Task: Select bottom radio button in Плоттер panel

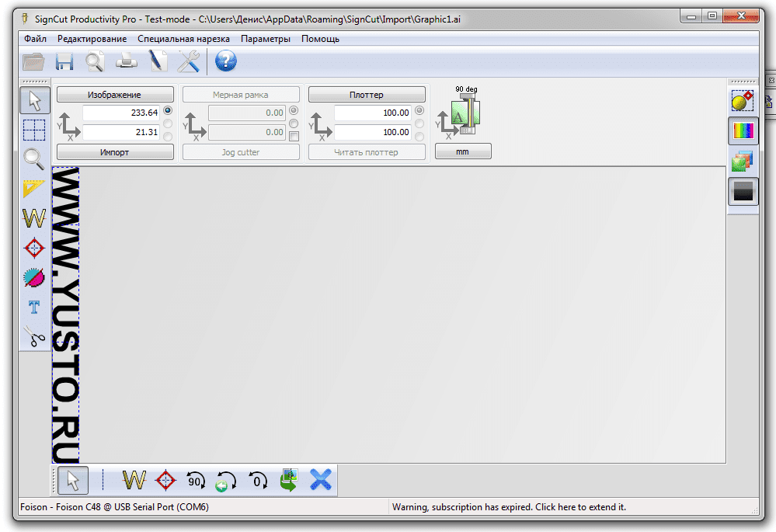Action: point(419,136)
